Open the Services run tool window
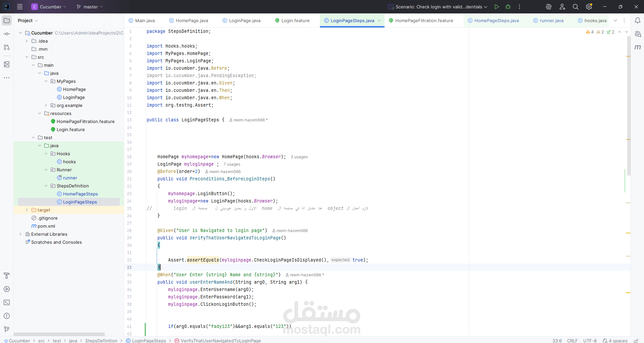Screen dimensions: 644x343 pos(7,289)
